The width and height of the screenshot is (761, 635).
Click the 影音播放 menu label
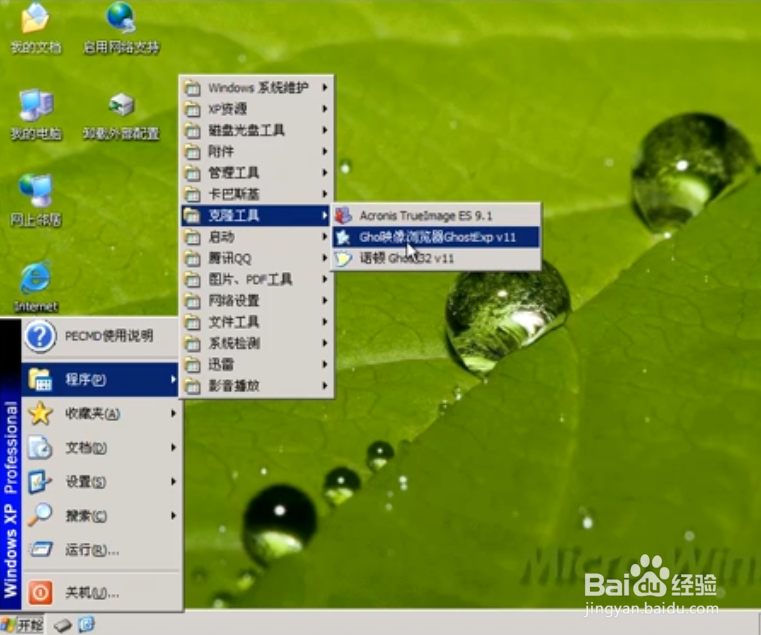coord(234,386)
